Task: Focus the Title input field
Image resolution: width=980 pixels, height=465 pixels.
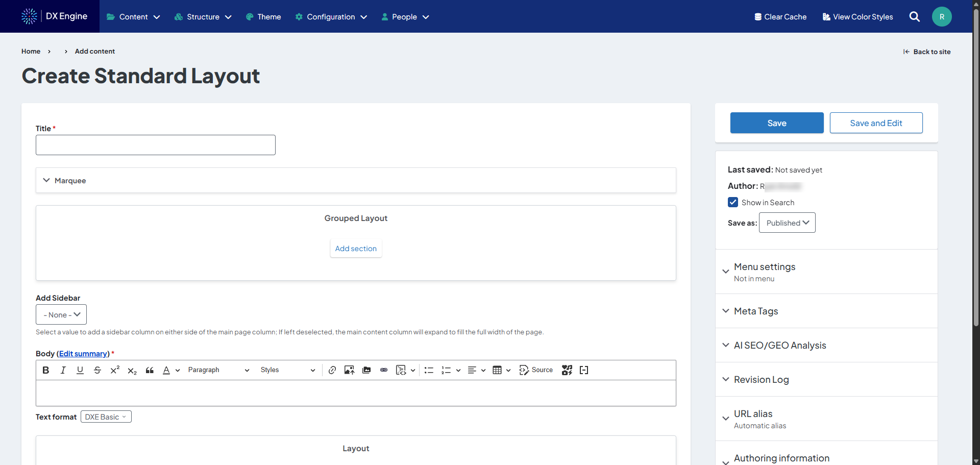Action: tap(156, 145)
